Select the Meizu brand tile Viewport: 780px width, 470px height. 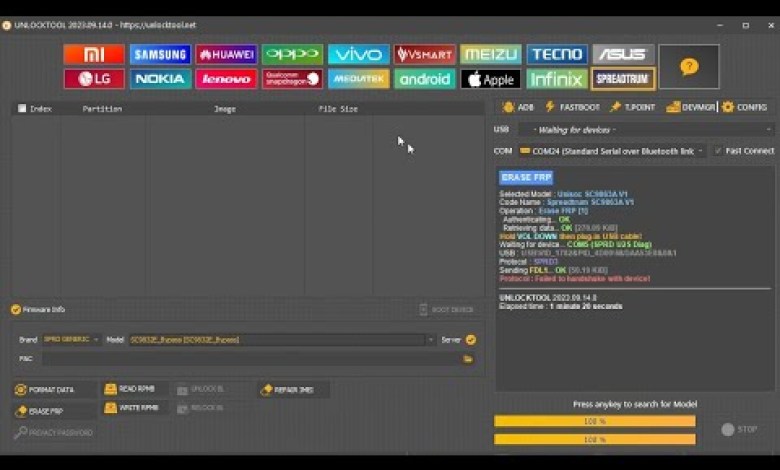point(491,54)
